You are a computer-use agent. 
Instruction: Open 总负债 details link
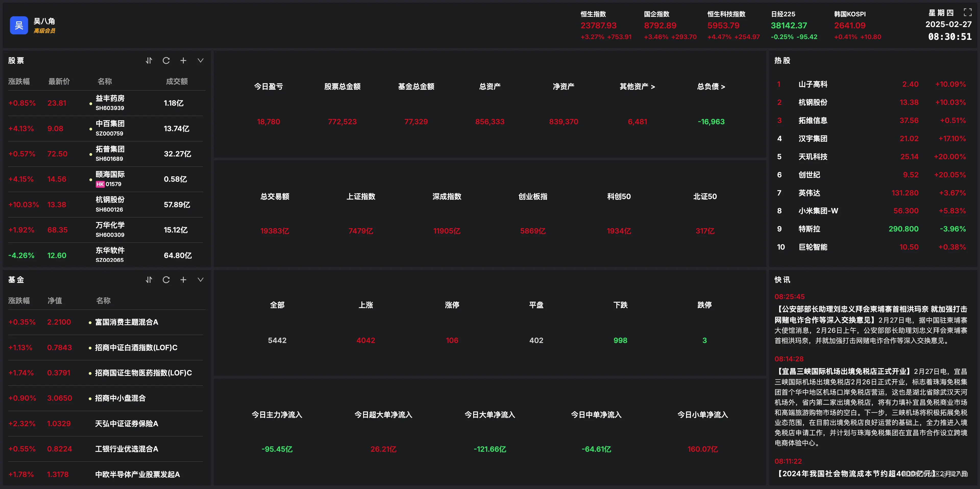711,87
